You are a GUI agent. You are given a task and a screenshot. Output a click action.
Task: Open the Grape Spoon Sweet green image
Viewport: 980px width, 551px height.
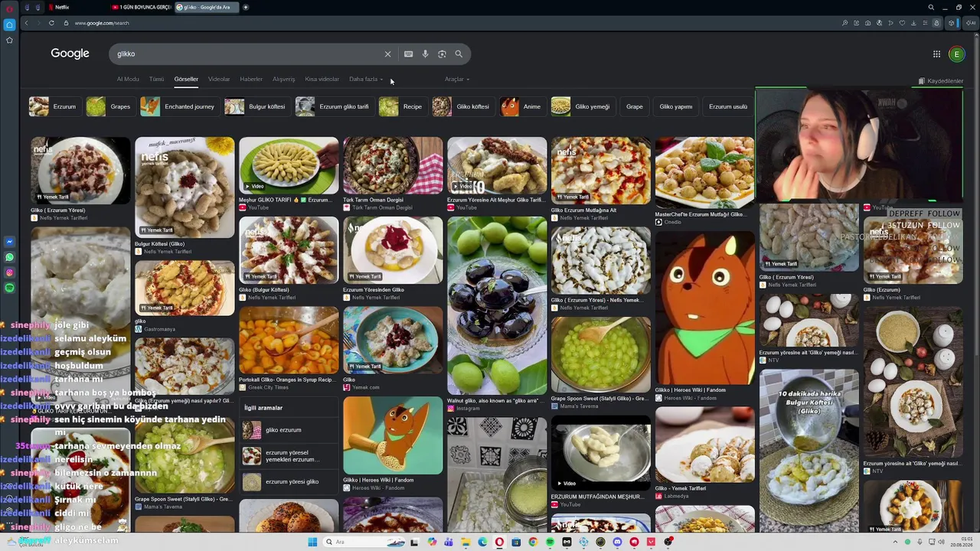(x=601, y=354)
